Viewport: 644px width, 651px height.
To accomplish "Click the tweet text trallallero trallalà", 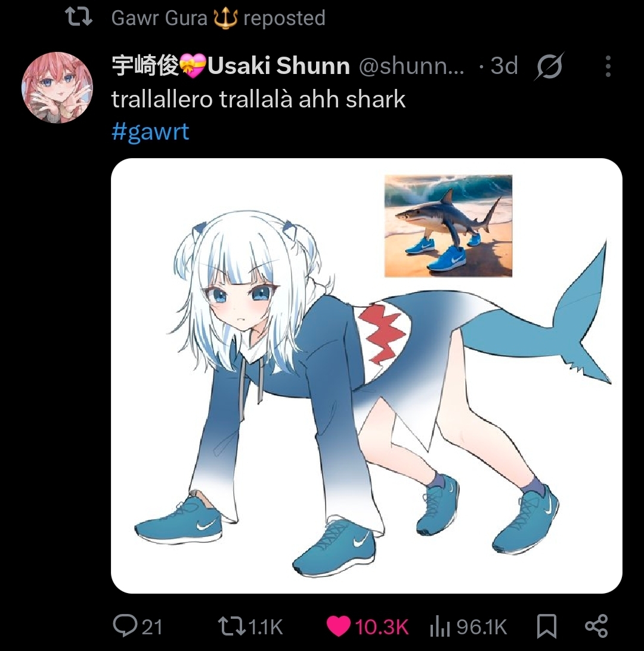I will (x=258, y=99).
